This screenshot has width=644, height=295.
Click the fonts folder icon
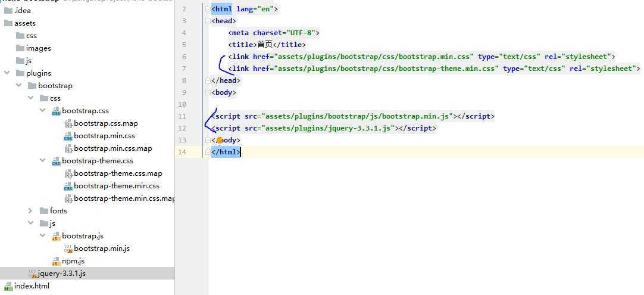click(44, 210)
